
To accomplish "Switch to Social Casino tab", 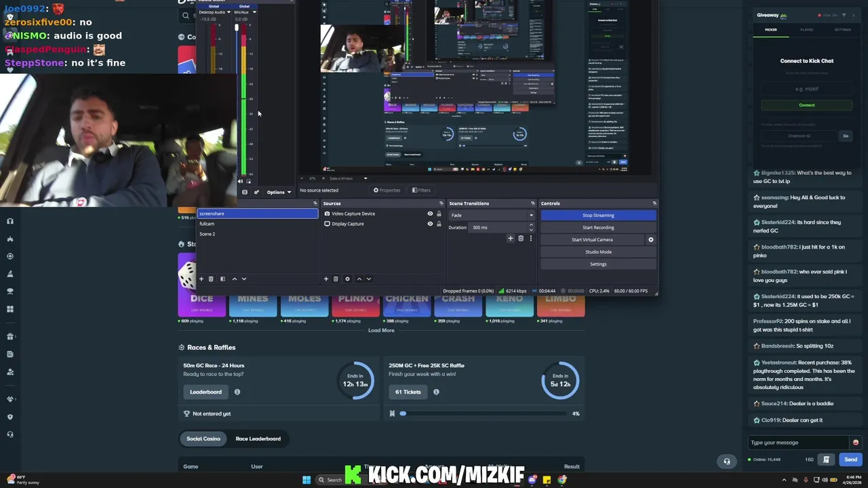I will coord(203,439).
